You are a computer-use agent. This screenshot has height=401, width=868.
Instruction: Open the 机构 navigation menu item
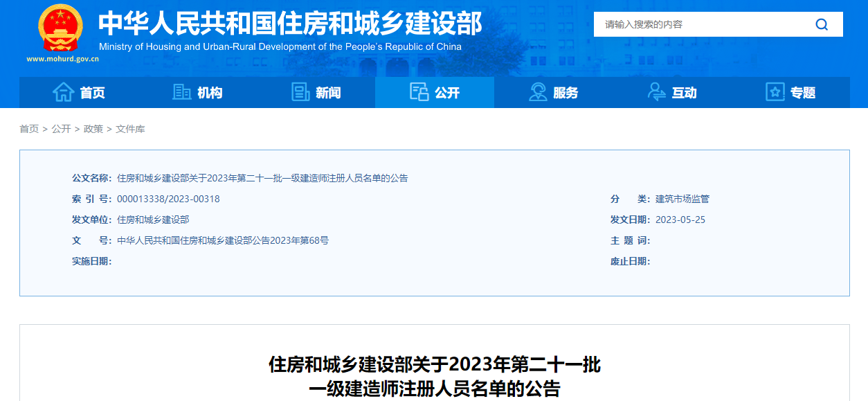pyautogui.click(x=210, y=93)
